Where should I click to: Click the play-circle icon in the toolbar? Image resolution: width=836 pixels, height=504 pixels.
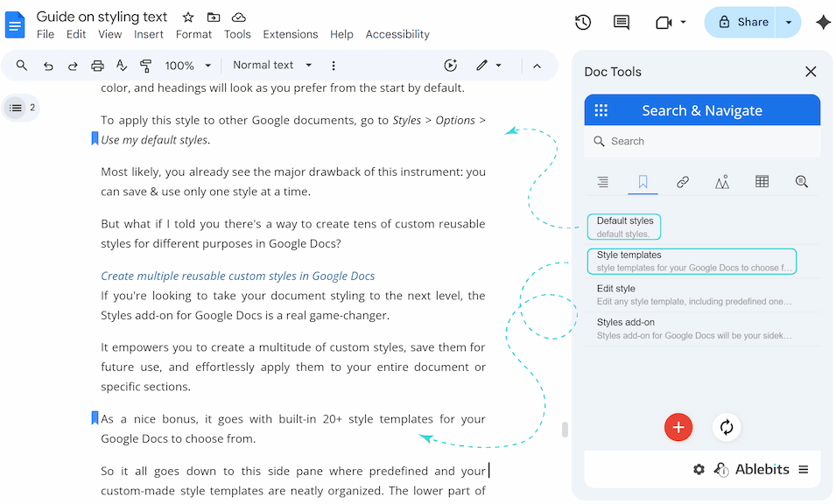(451, 66)
